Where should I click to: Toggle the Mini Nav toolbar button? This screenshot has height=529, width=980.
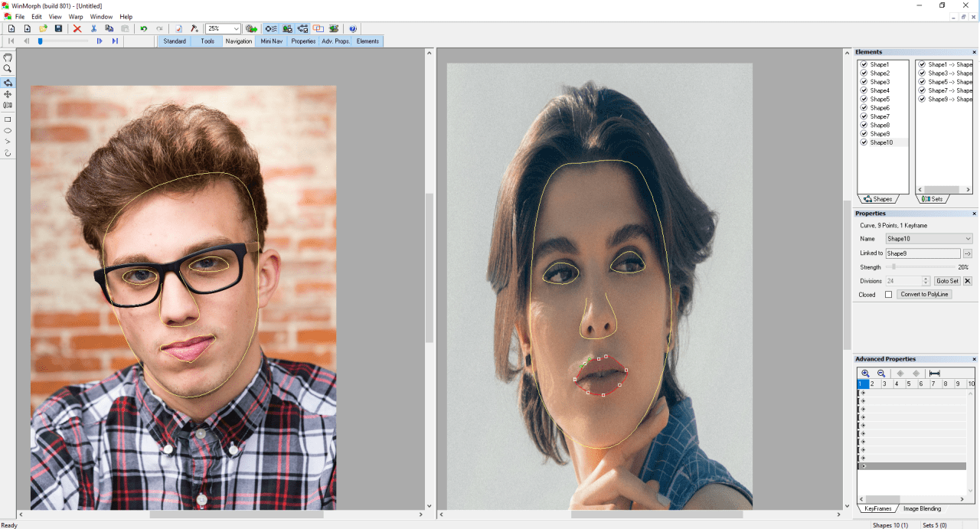pos(272,41)
